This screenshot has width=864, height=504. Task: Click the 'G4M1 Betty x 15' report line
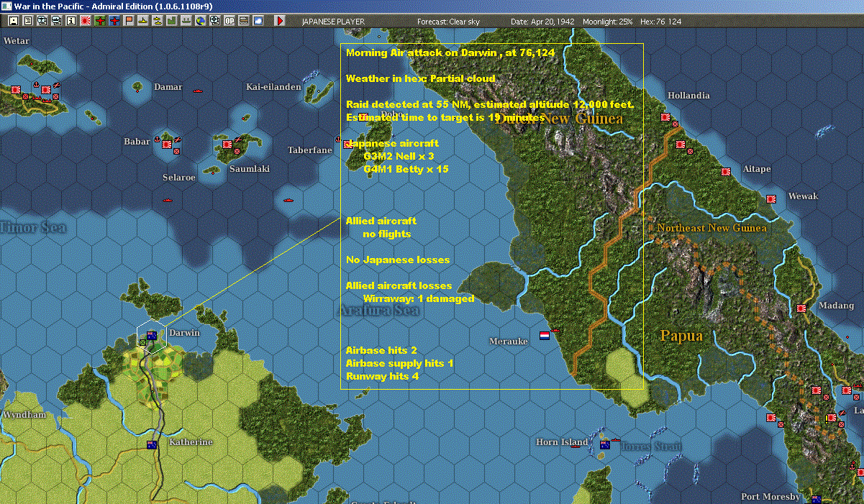(x=406, y=169)
